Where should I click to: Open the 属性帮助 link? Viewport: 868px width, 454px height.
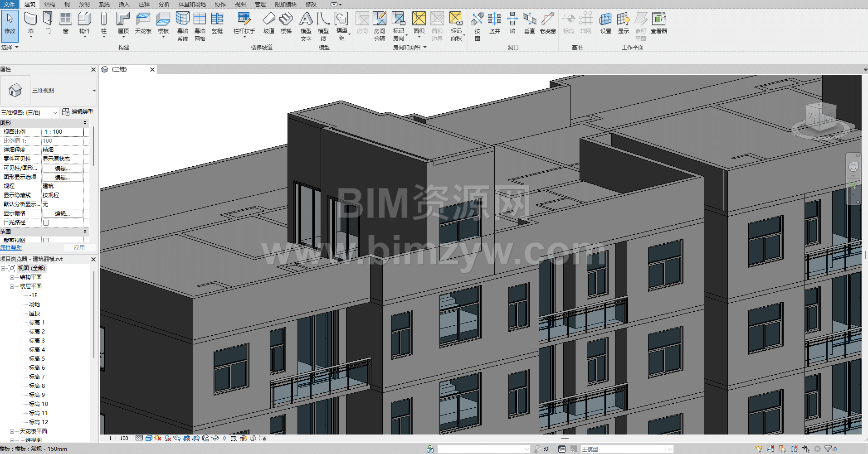pyautogui.click(x=11, y=248)
